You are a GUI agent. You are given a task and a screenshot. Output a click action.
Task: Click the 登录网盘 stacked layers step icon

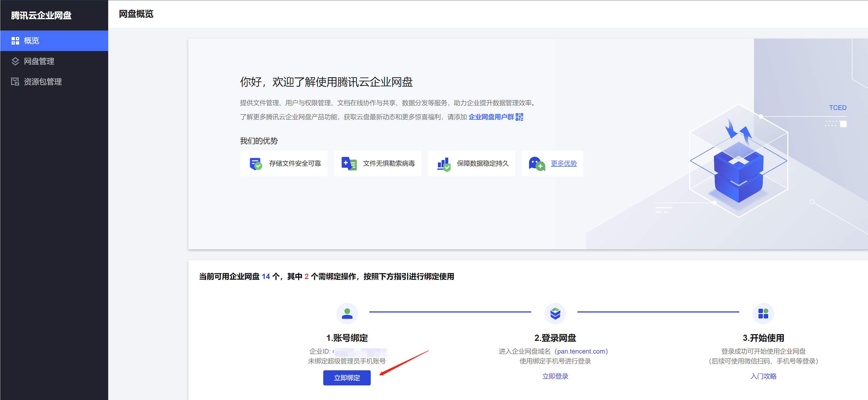555,313
